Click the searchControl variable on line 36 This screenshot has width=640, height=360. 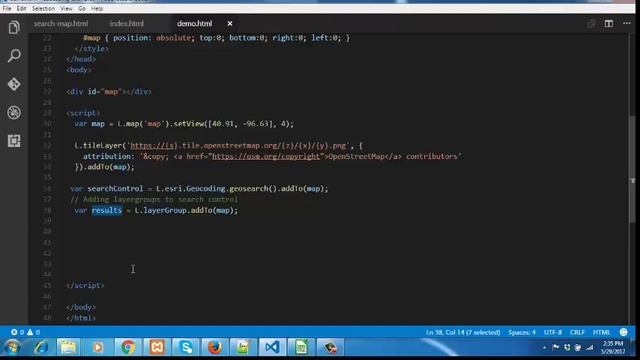coord(115,189)
